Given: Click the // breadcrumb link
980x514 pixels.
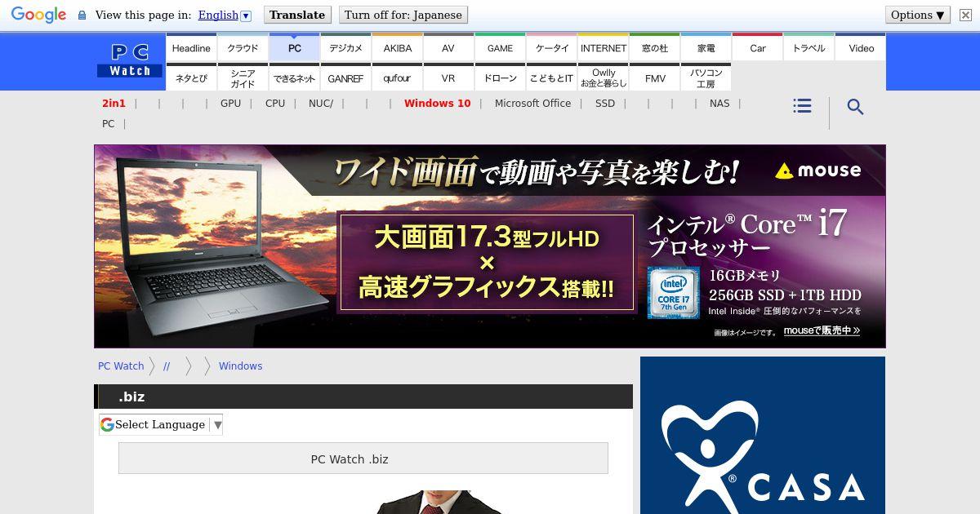Looking at the screenshot, I should (167, 366).
